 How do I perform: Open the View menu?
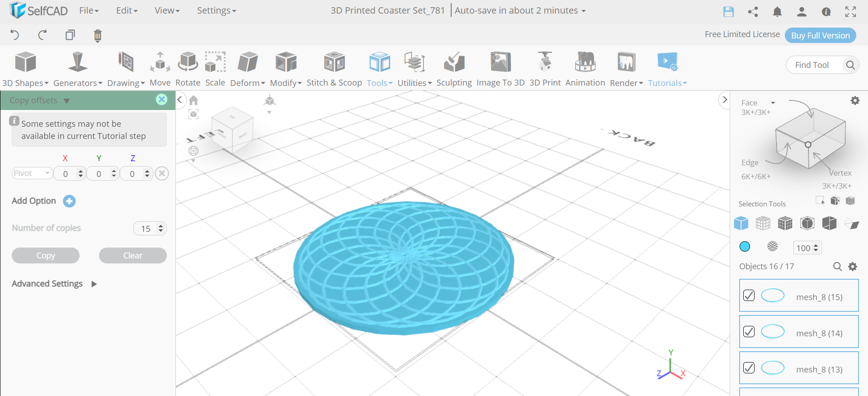pyautogui.click(x=167, y=10)
